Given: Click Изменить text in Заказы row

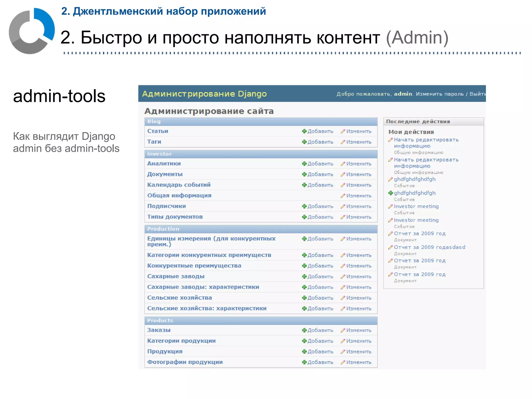Looking at the screenshot, I should pos(359,330).
